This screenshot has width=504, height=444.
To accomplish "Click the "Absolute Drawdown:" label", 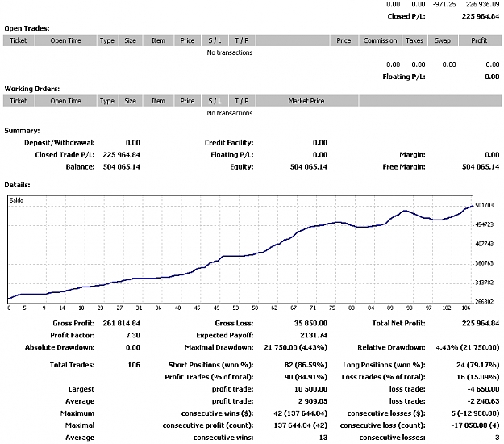I will click(60, 347).
